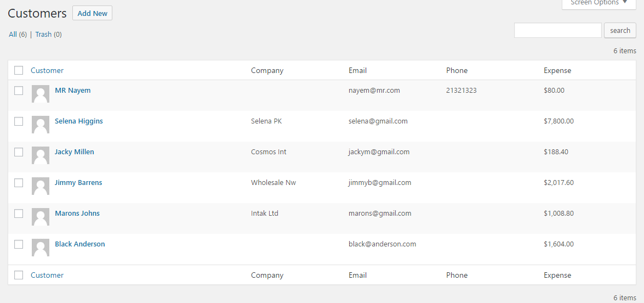Select the Jimmy Barrens row checkbox
Image resolution: width=644 pixels, height=303 pixels.
tap(19, 183)
